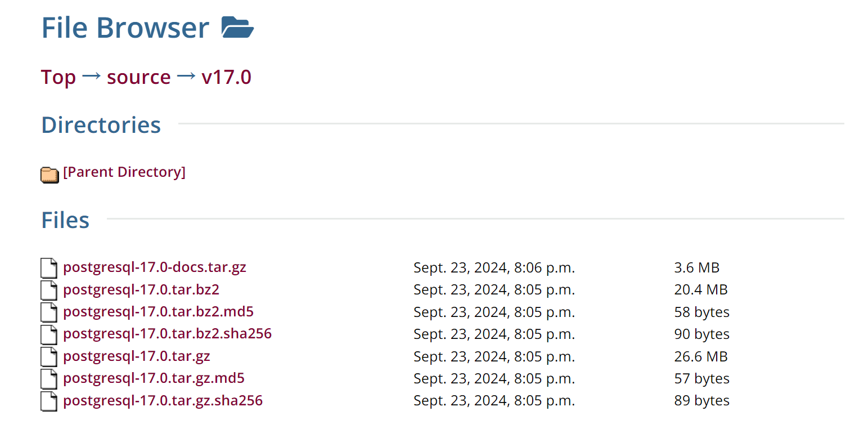The width and height of the screenshot is (868, 438).
Task: Select the v17.0 breadcrumb link
Action: (x=226, y=77)
